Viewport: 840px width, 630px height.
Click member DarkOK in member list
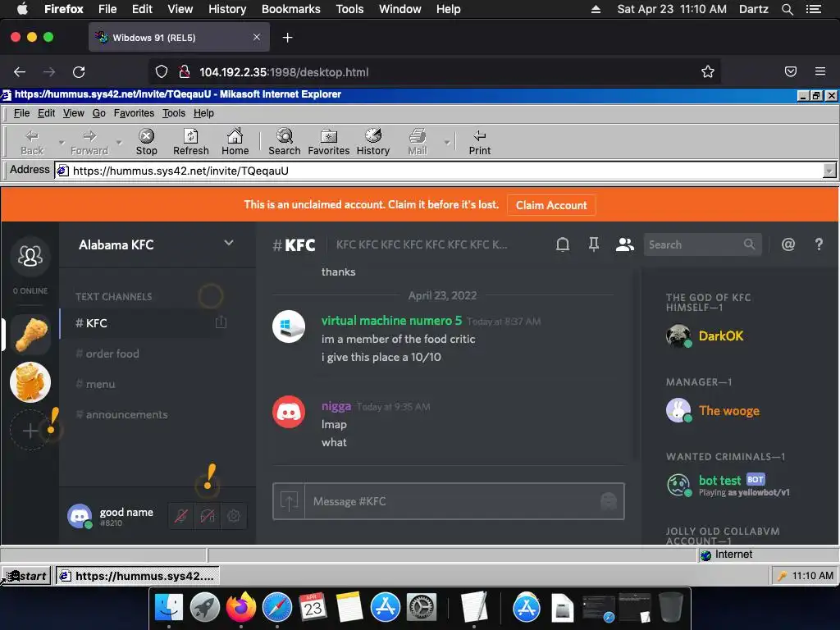[720, 336]
